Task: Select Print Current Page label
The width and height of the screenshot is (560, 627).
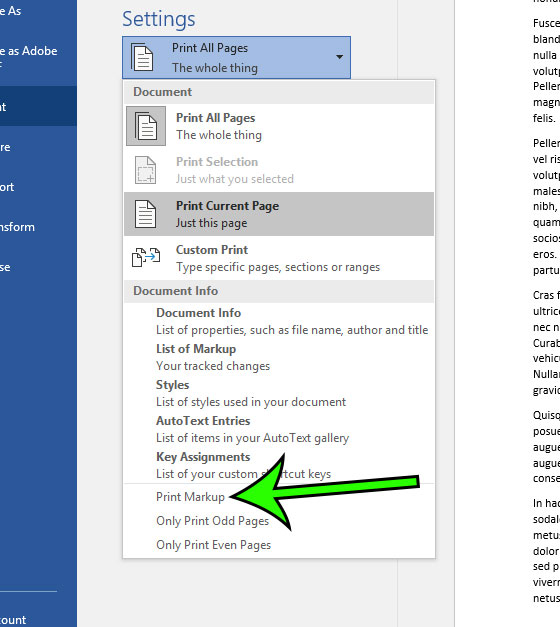Action: point(227,206)
